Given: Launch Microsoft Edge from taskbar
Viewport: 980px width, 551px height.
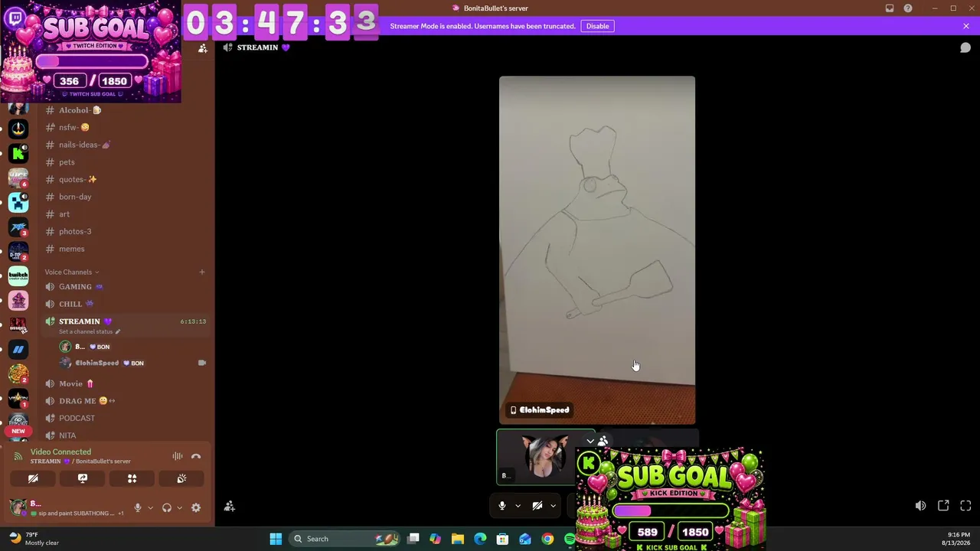Looking at the screenshot, I should click(480, 539).
